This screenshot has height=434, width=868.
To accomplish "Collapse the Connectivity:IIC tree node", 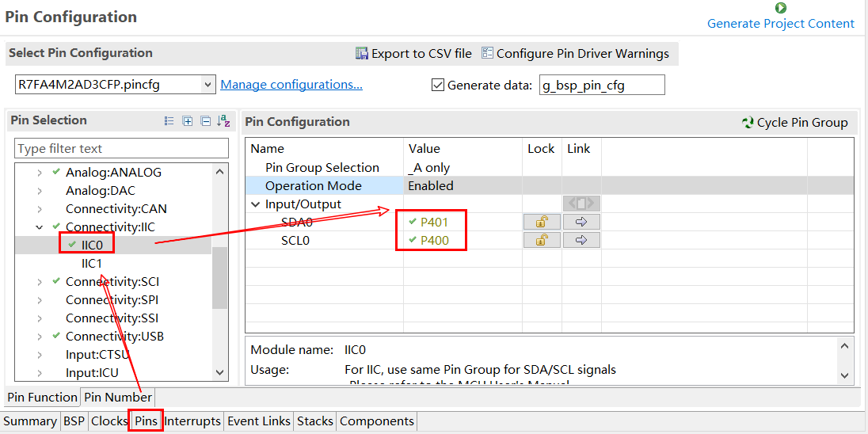I will click(x=40, y=227).
